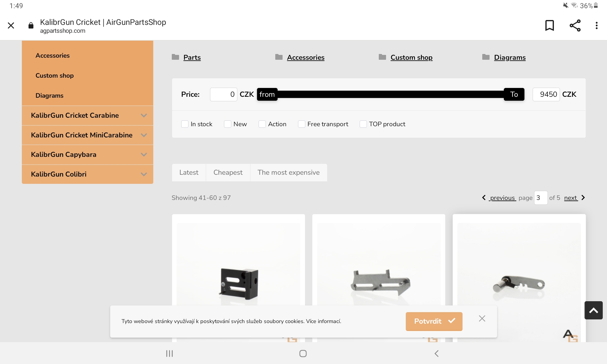Tap the scroll-to-top arrow button
607x364 pixels.
click(x=593, y=310)
